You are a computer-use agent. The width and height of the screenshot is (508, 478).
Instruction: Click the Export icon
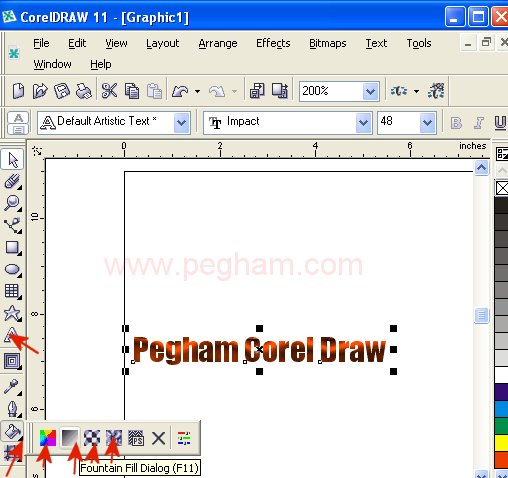tap(280, 91)
